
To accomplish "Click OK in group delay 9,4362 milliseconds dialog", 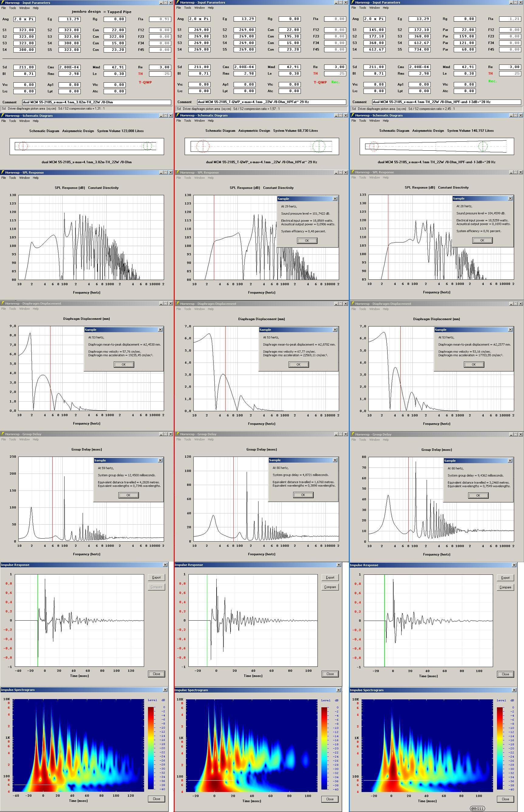I will click(478, 495).
